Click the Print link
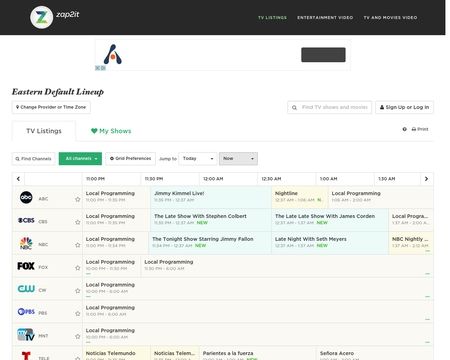 [x=420, y=129]
